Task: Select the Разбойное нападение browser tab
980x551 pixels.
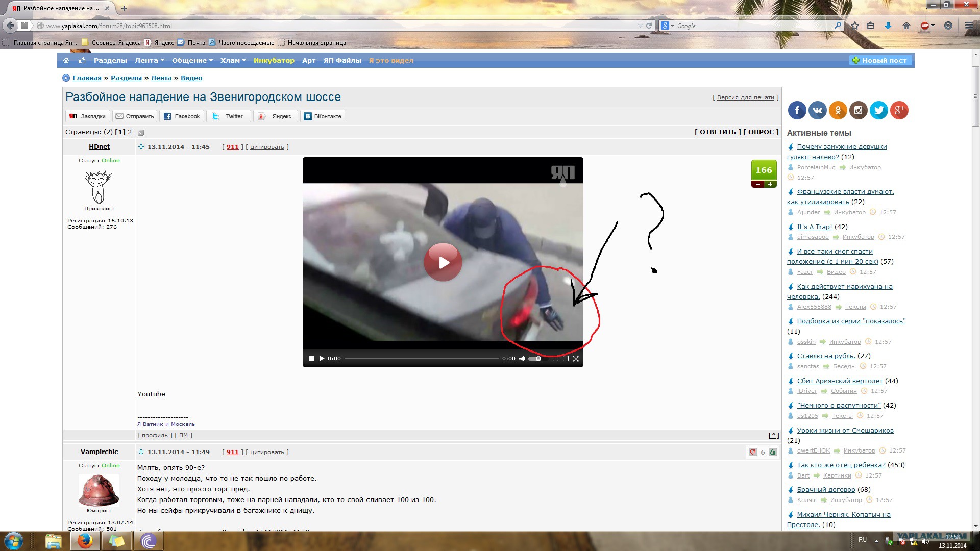Action: [x=62, y=8]
